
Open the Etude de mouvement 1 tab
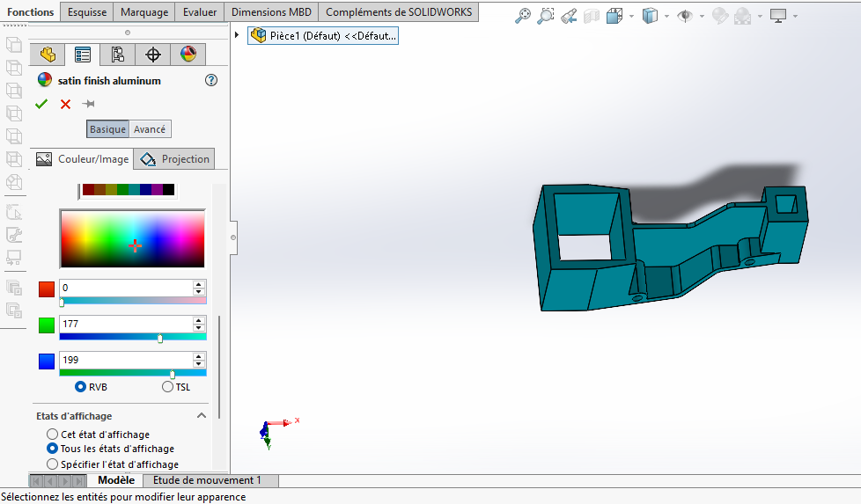pos(207,480)
